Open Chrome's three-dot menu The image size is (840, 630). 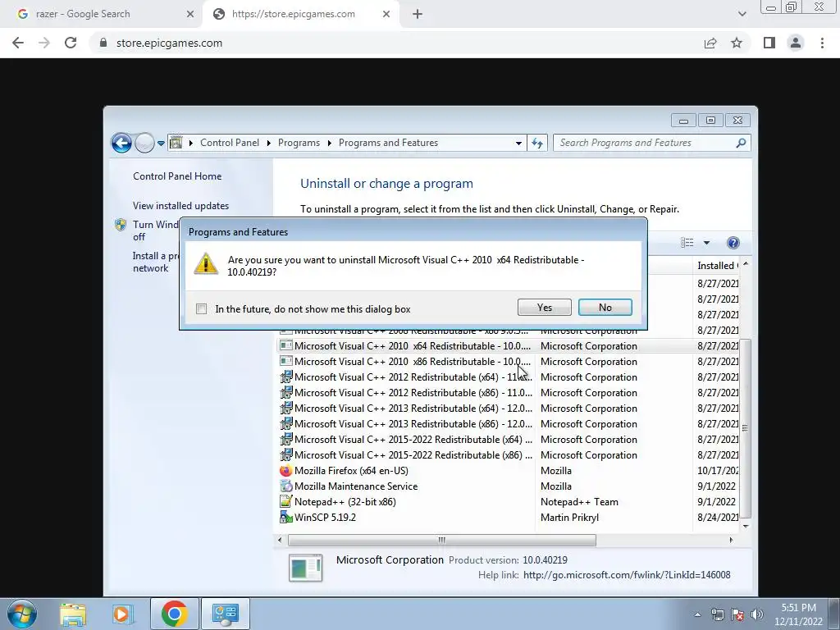point(822,43)
